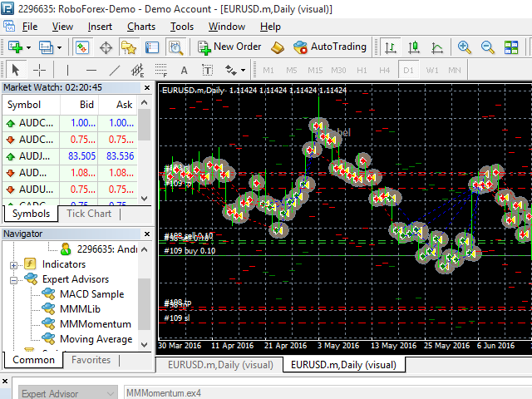Open the Charts menu

tap(140, 26)
